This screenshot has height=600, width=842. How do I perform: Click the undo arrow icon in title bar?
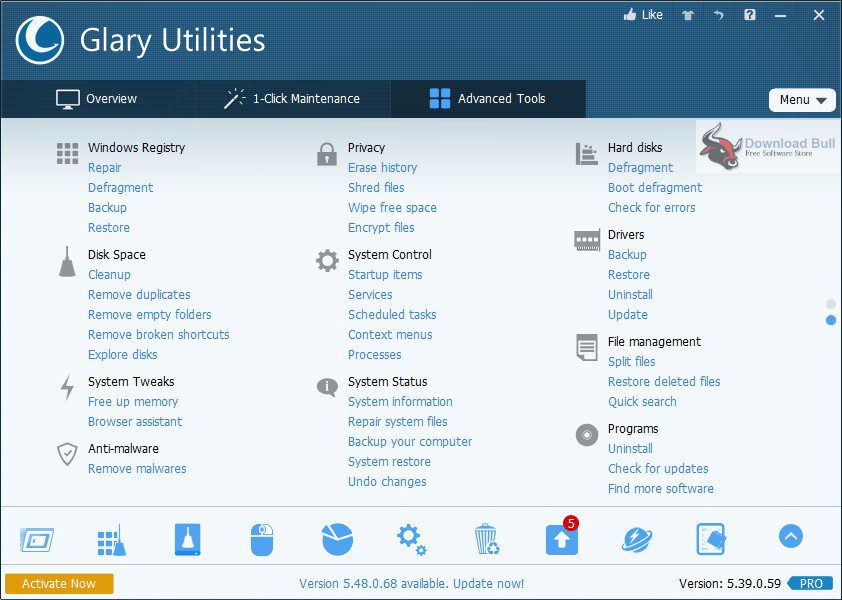tap(718, 15)
